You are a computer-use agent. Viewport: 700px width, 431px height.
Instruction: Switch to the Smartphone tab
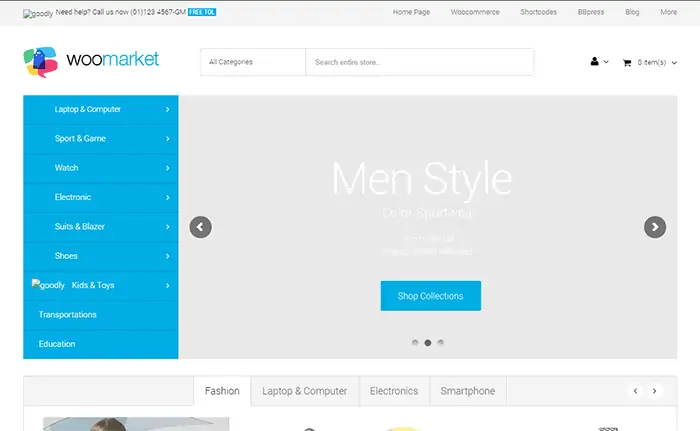468,391
